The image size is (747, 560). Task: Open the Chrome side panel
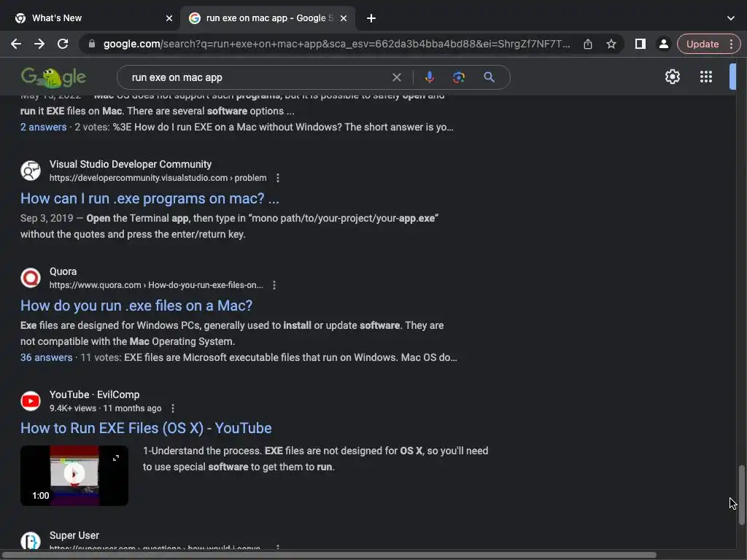640,44
